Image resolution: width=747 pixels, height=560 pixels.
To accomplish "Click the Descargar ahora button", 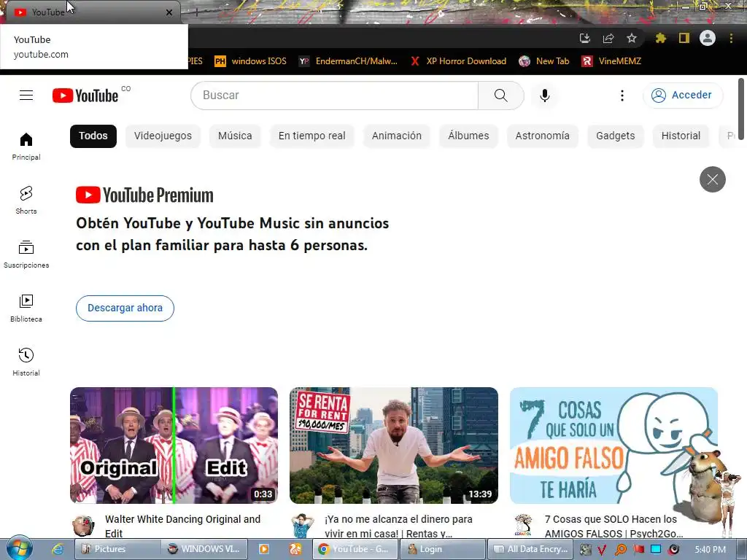I will pyautogui.click(x=125, y=308).
